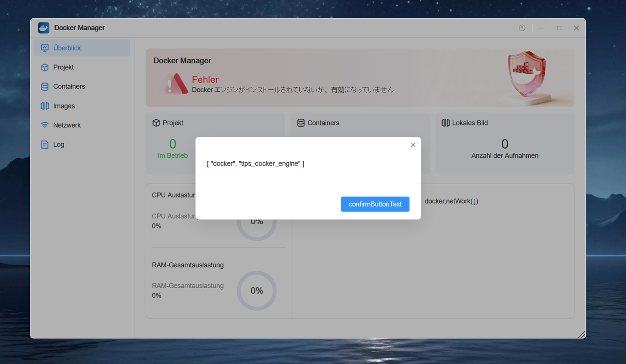
Task: Click the Lokales Bild card icon
Action: click(x=446, y=123)
